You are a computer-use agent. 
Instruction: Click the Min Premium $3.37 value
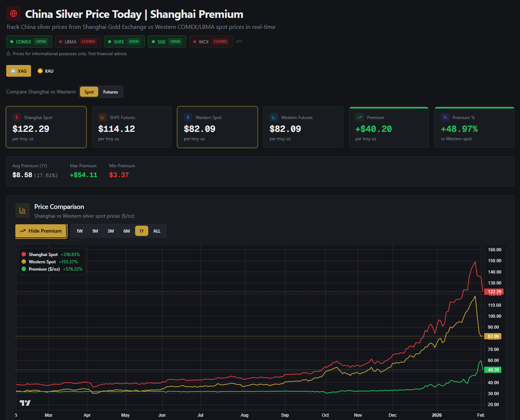119,175
